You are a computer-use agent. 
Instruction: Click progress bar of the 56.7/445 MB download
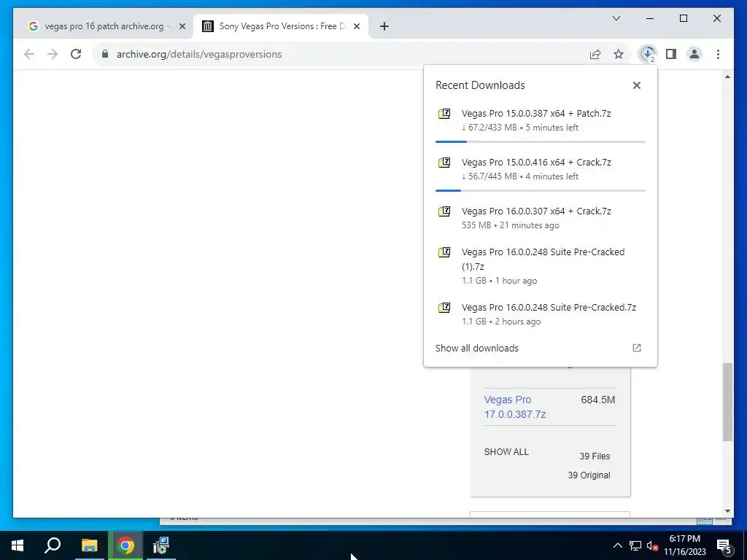click(x=541, y=190)
